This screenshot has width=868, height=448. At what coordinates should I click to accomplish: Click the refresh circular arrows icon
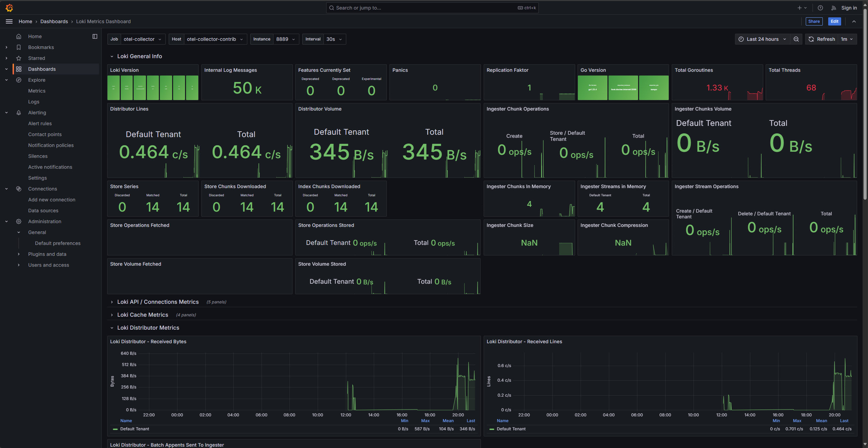pos(811,39)
